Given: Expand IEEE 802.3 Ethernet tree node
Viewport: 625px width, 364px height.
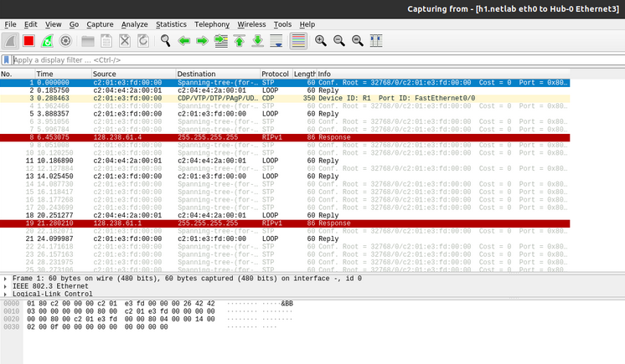Looking at the screenshot, I should 5,286.
